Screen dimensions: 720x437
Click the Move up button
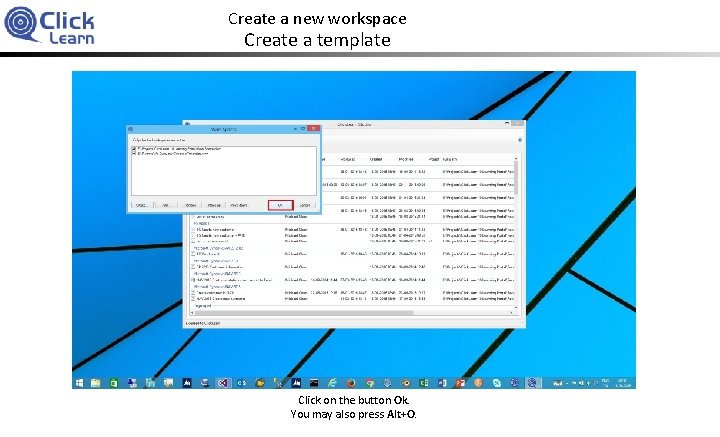214,205
